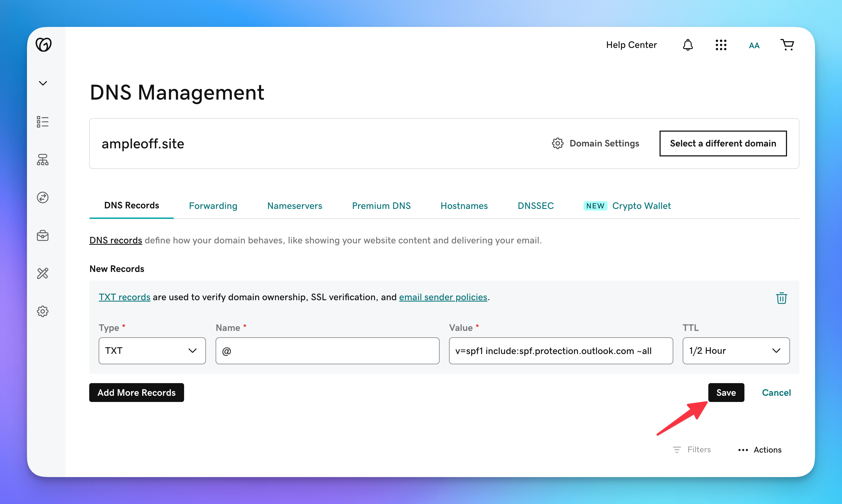Screen dimensions: 842x504
Task: Open the email sender policies link
Action: pyautogui.click(x=443, y=297)
